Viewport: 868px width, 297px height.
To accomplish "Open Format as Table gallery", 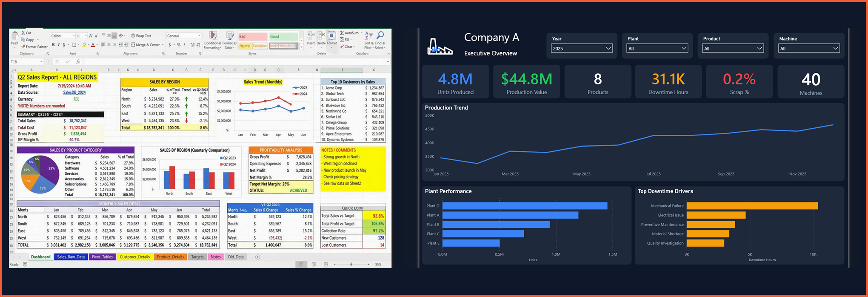I will pos(229,40).
